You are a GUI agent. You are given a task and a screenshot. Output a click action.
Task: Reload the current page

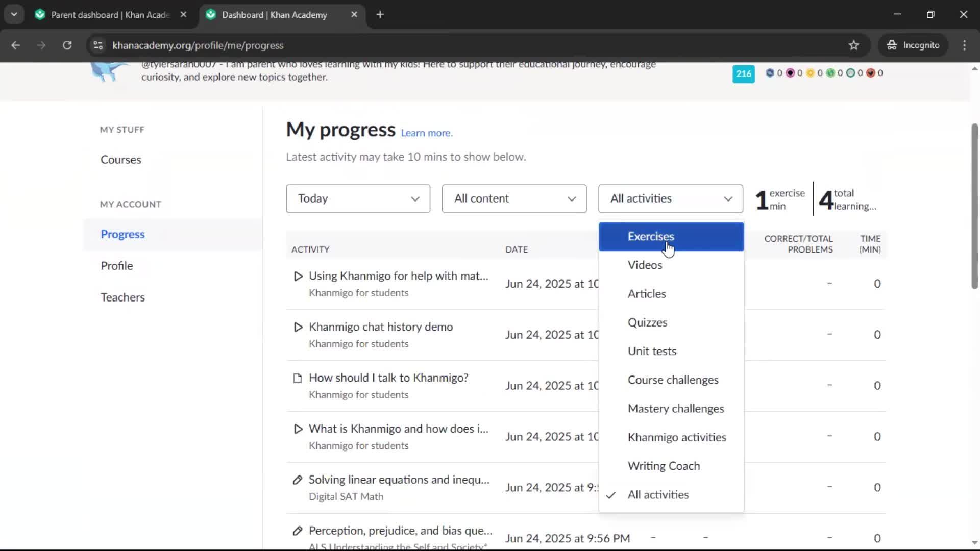pos(67,45)
